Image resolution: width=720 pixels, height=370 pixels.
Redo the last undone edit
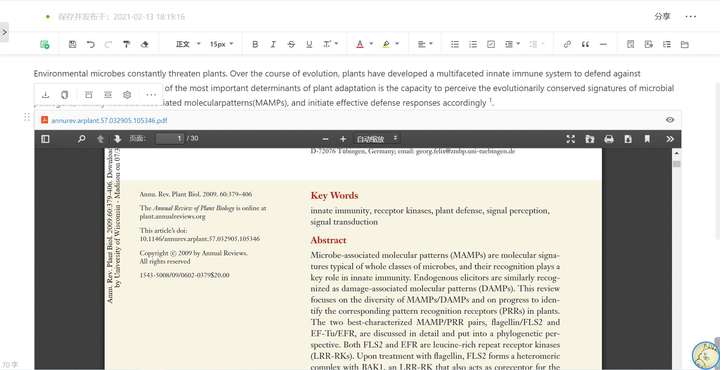108,45
